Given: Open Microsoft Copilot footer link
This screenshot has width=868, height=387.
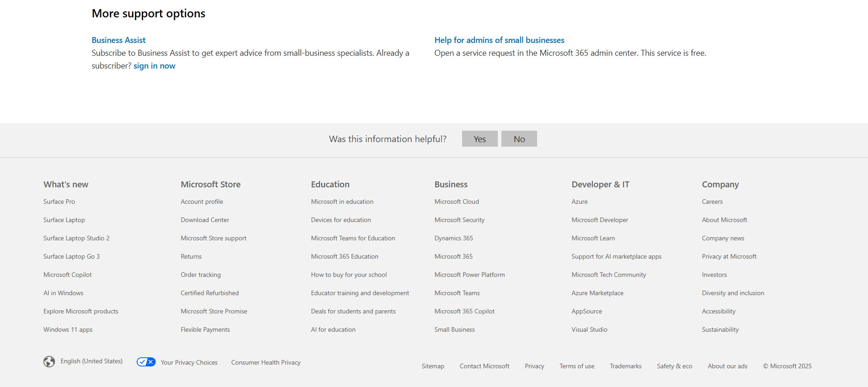Looking at the screenshot, I should 68,275.
